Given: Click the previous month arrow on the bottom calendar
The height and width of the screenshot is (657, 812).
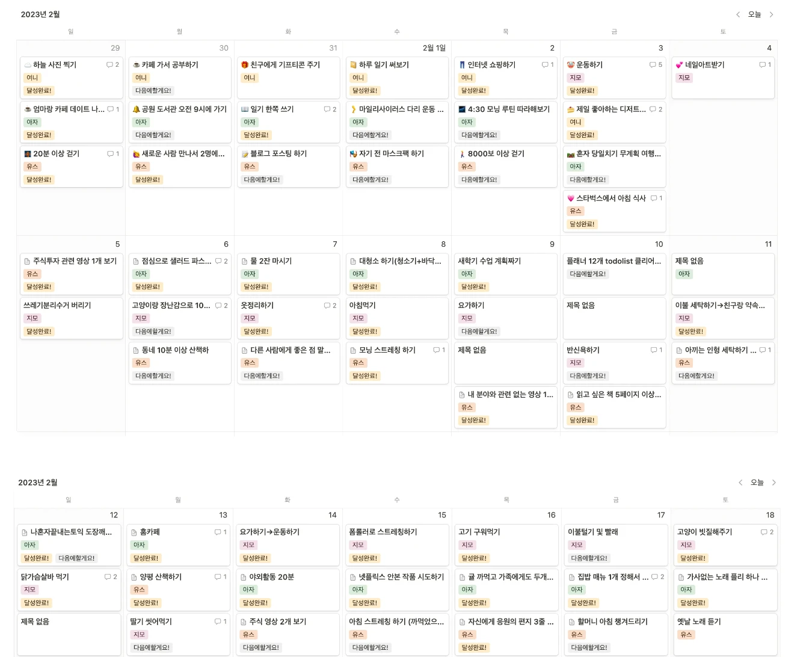Looking at the screenshot, I should pos(740,482).
